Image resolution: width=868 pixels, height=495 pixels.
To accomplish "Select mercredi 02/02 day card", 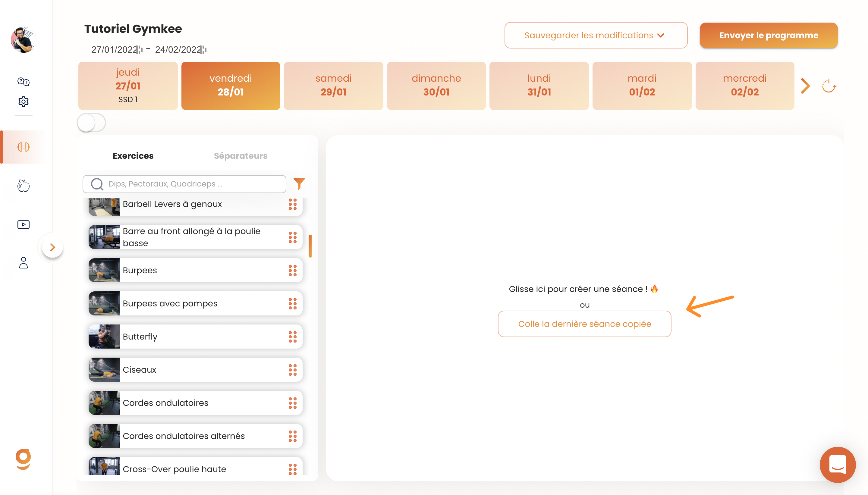I will coord(745,86).
